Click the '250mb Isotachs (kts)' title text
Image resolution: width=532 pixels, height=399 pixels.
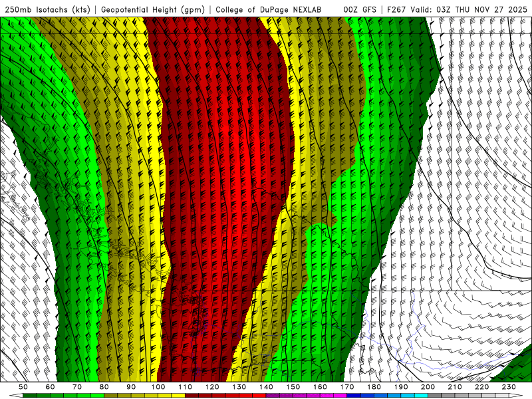tap(47, 9)
